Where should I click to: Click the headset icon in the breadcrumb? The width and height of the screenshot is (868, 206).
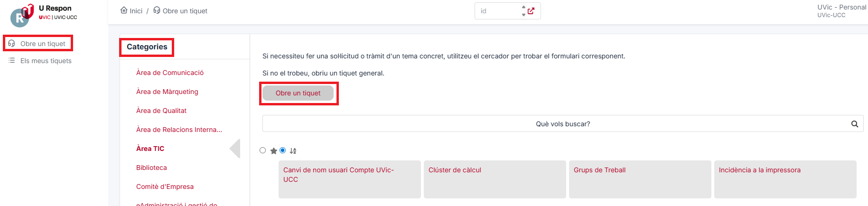pyautogui.click(x=157, y=10)
